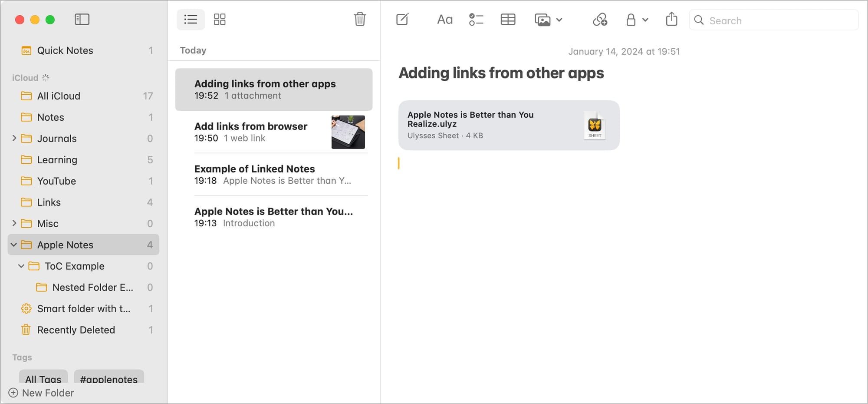Delete the selected note with trash icon
This screenshot has width=868, height=404.
click(x=360, y=20)
